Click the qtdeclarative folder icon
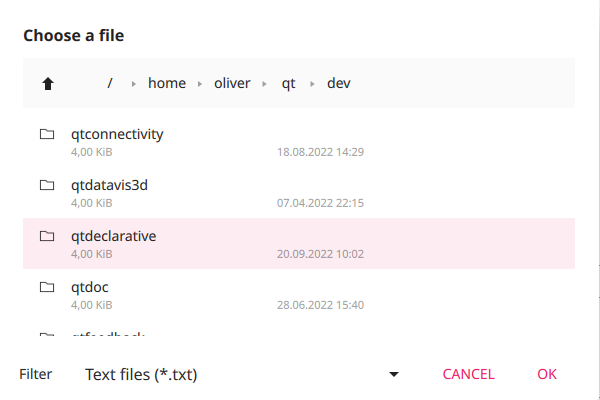Viewport: 600px width, 400px height. 47,236
